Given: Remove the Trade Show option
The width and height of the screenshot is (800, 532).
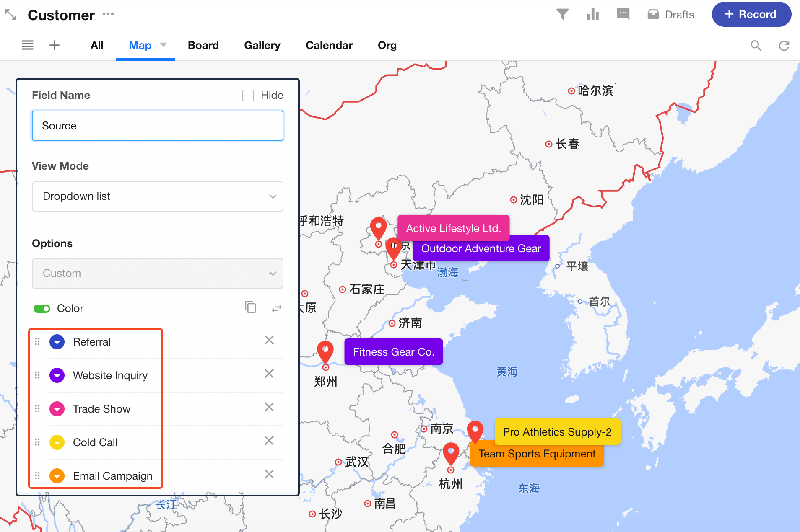Looking at the screenshot, I should tap(269, 407).
